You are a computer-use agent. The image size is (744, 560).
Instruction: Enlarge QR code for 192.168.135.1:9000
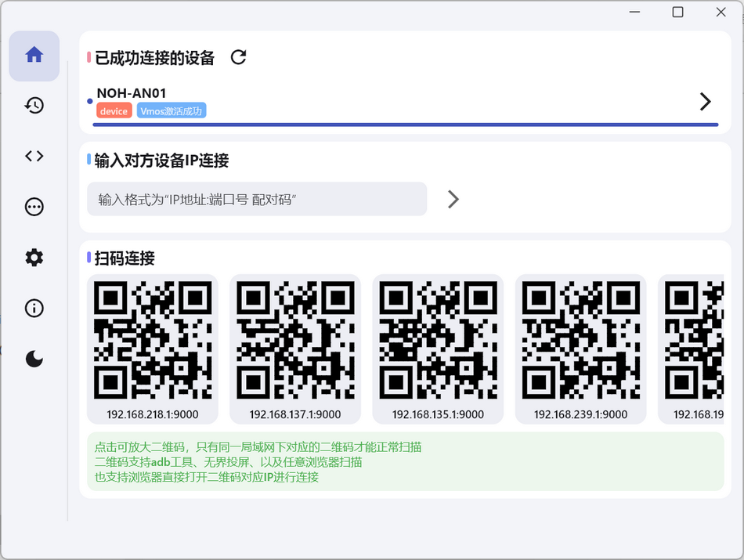coord(438,341)
